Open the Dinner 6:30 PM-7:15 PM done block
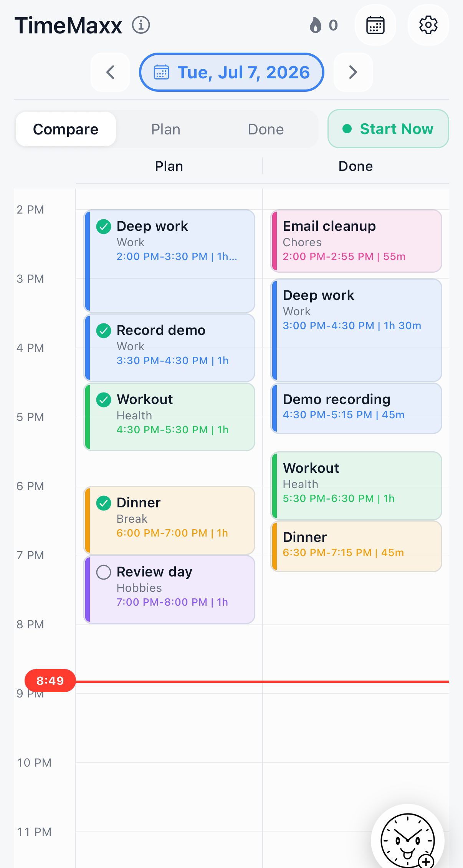The width and height of the screenshot is (463, 868). click(356, 546)
